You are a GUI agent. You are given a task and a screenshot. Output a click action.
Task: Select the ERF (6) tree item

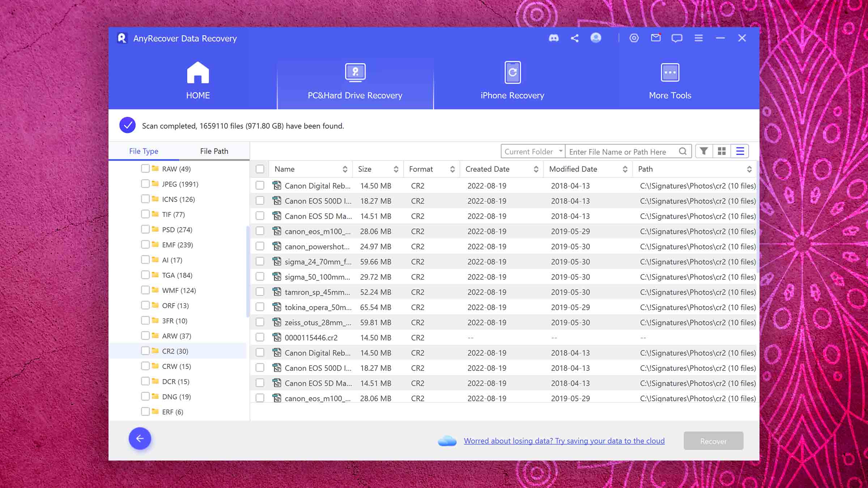[173, 412]
